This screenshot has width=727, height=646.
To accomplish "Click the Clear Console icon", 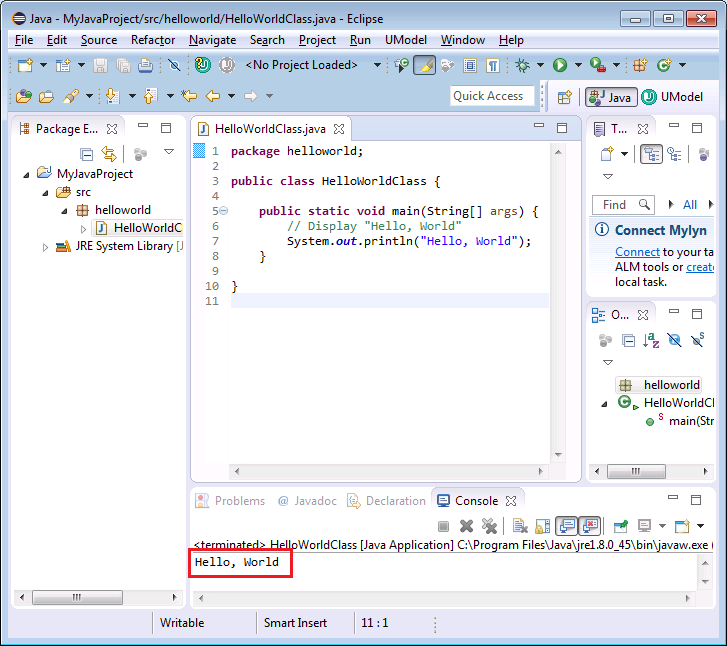I will click(x=520, y=526).
